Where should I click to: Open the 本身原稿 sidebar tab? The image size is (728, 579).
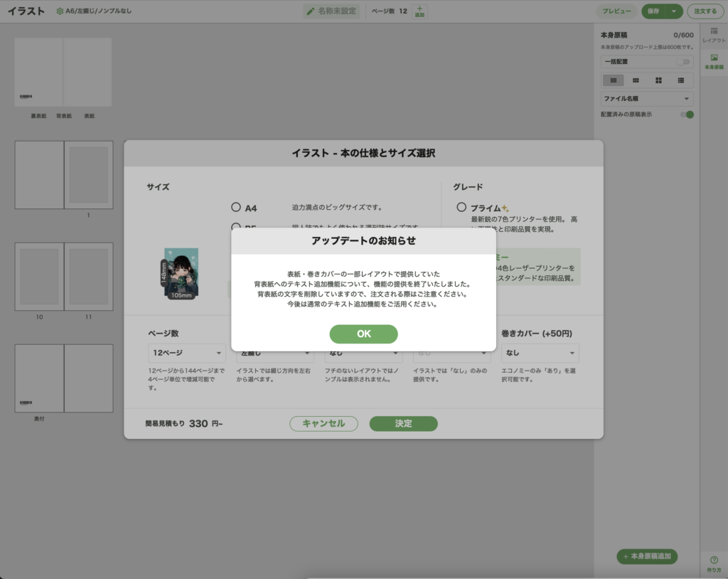(714, 61)
